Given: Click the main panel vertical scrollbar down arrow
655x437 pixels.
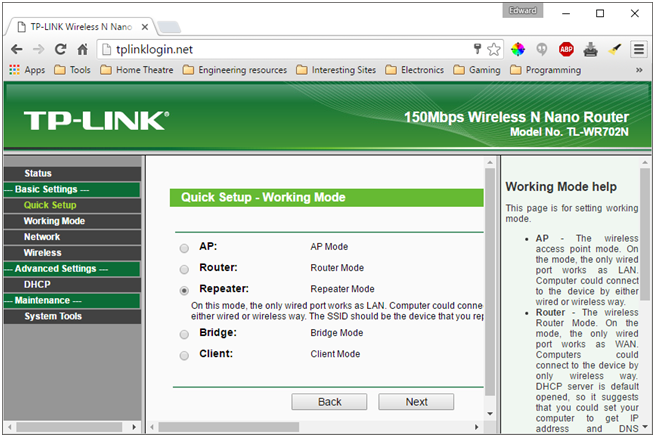Looking at the screenshot, I should [x=490, y=414].
